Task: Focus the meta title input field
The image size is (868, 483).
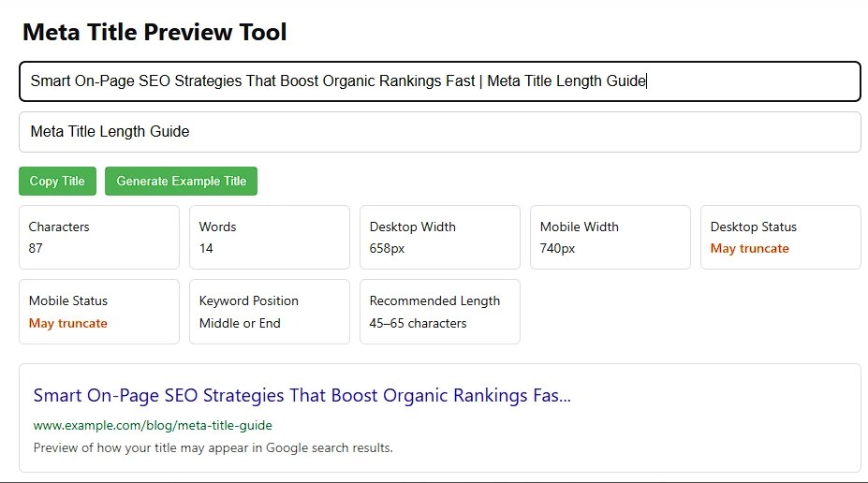Action: [440, 81]
